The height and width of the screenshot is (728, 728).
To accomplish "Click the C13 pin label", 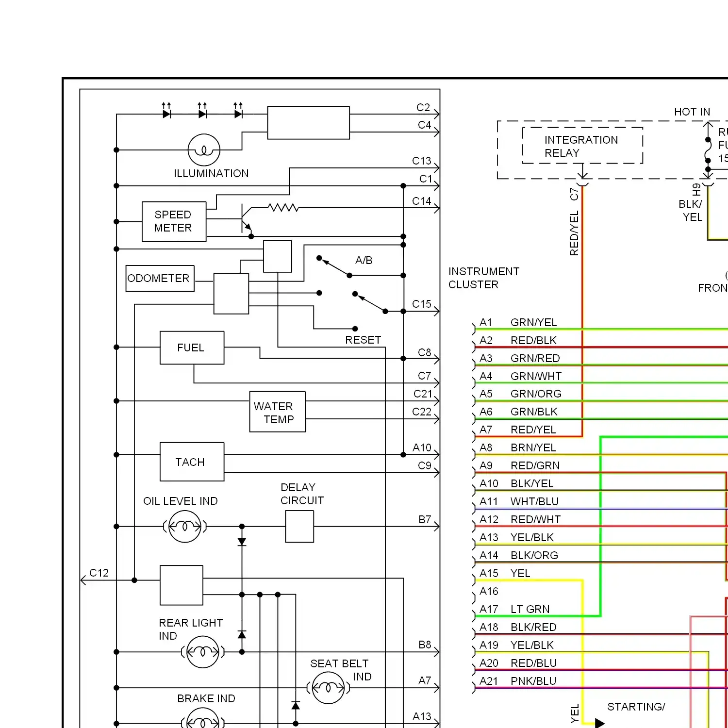I will point(421,161).
